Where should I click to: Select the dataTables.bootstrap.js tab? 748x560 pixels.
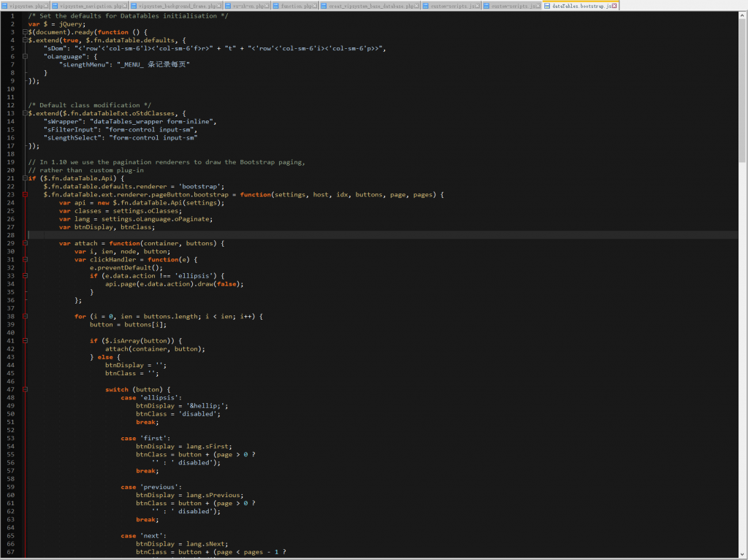pyautogui.click(x=581, y=6)
